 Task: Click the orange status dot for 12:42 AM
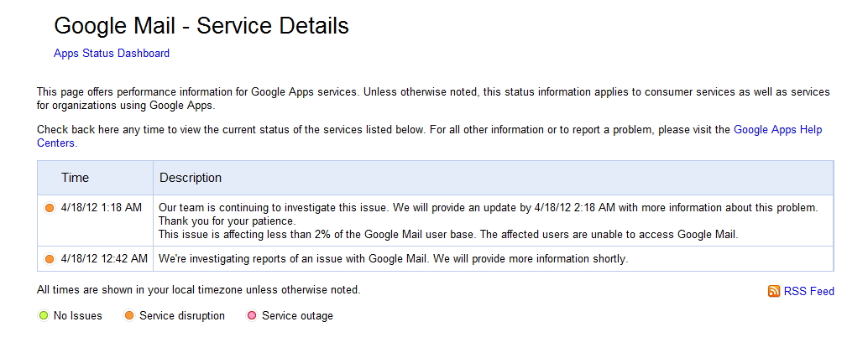[50, 259]
